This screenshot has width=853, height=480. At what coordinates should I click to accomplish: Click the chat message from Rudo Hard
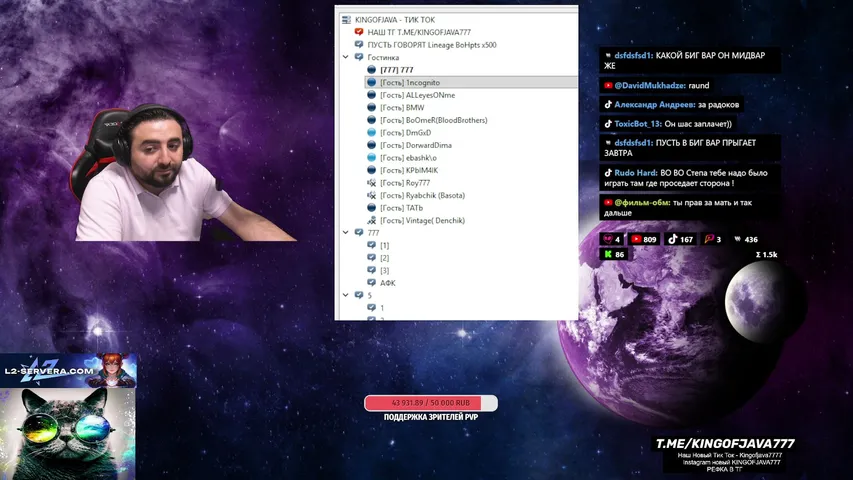pos(690,178)
